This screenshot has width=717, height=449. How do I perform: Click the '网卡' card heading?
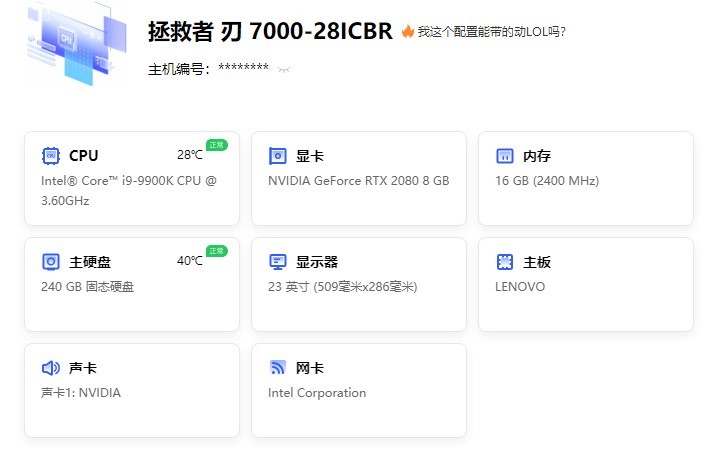tap(310, 368)
